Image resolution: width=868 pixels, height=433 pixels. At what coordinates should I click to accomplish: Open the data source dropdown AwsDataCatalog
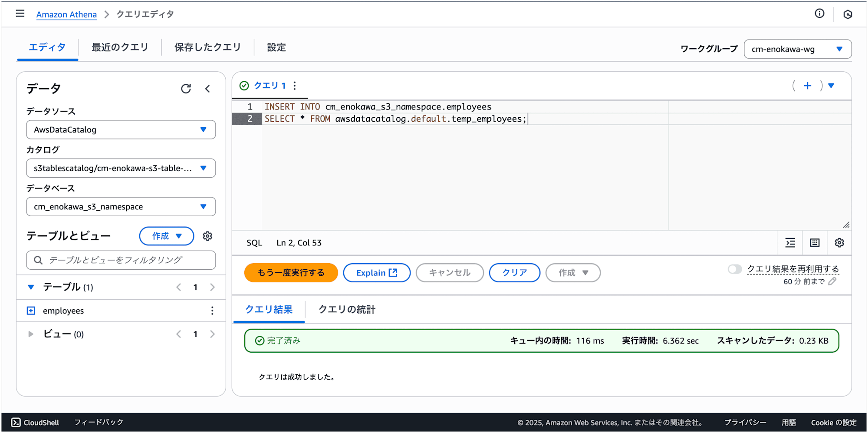[x=121, y=130]
